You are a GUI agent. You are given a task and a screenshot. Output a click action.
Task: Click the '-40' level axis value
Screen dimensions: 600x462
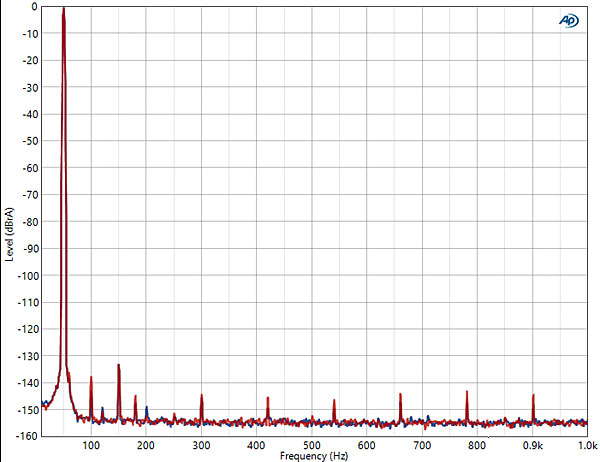tap(31, 114)
